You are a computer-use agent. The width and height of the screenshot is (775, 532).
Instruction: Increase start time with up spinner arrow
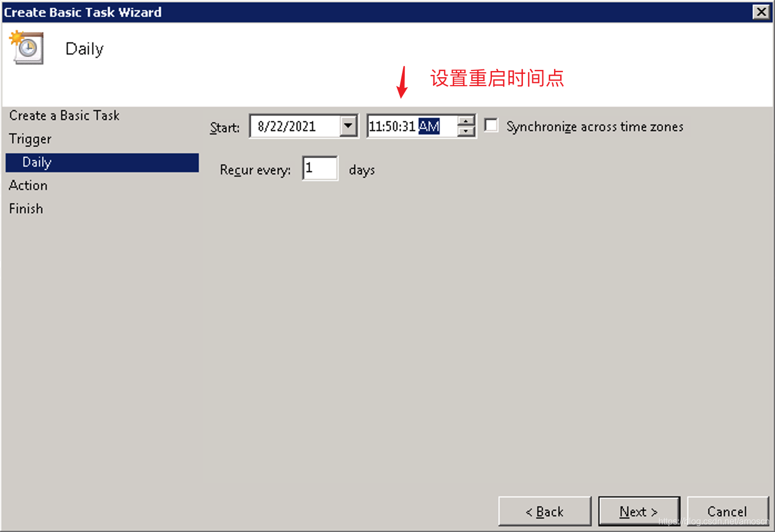tap(466, 121)
